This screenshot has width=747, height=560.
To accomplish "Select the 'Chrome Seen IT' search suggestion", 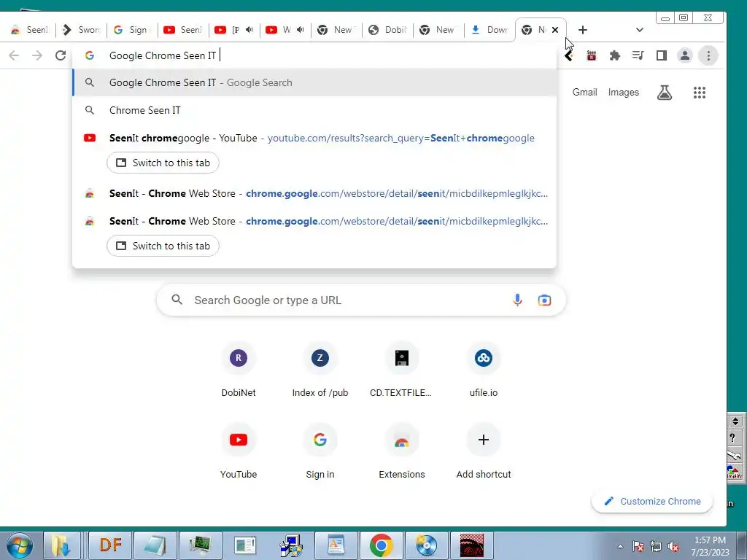I will tap(314, 111).
